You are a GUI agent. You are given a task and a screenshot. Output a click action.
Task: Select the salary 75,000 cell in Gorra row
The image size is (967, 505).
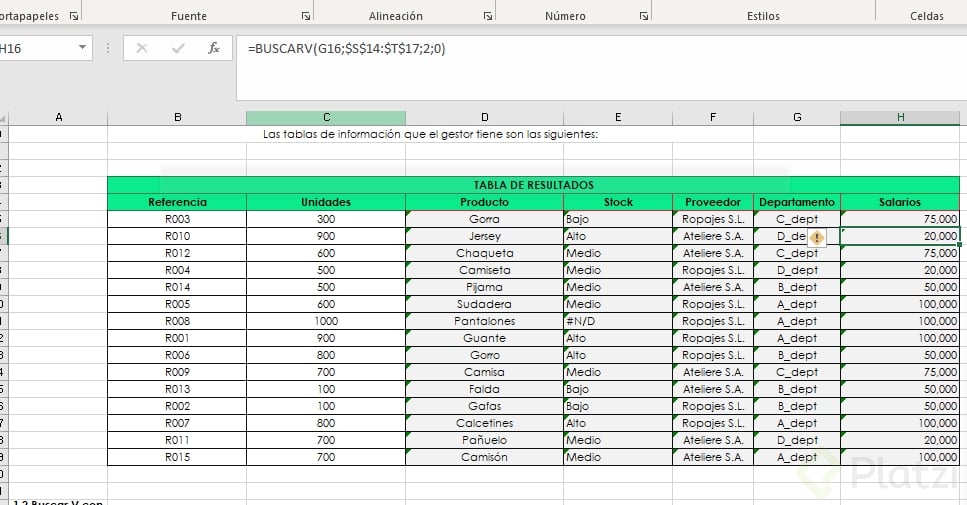pos(900,220)
